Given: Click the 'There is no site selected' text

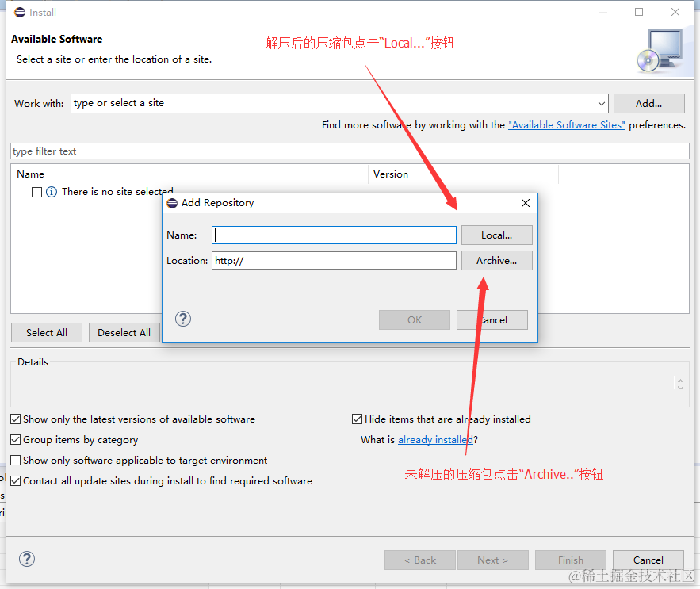Looking at the screenshot, I should click(x=117, y=192).
